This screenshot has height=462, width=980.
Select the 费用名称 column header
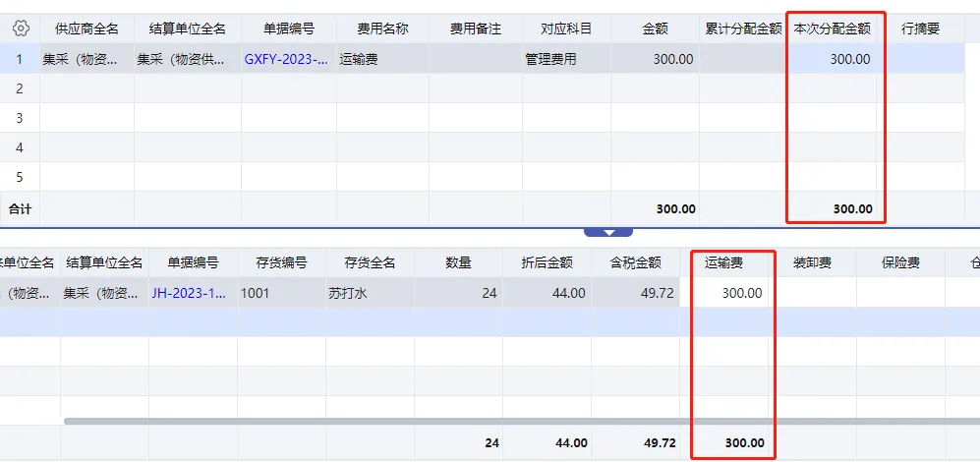382,29
